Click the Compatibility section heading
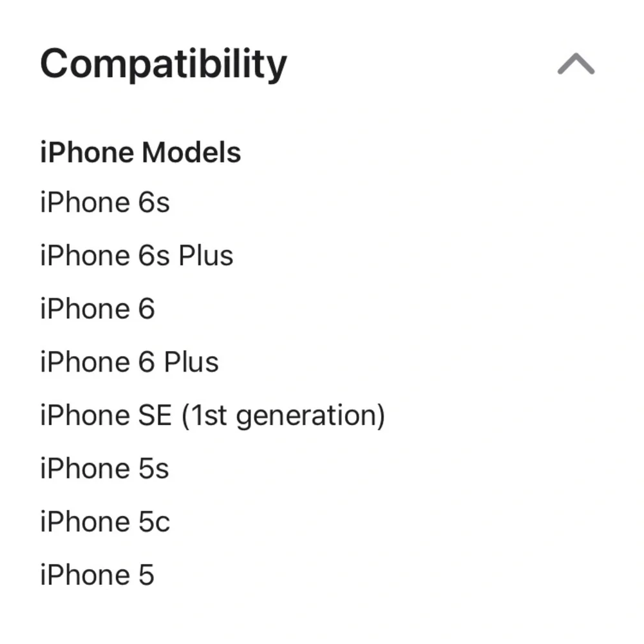The height and width of the screenshot is (644, 644). click(x=164, y=64)
